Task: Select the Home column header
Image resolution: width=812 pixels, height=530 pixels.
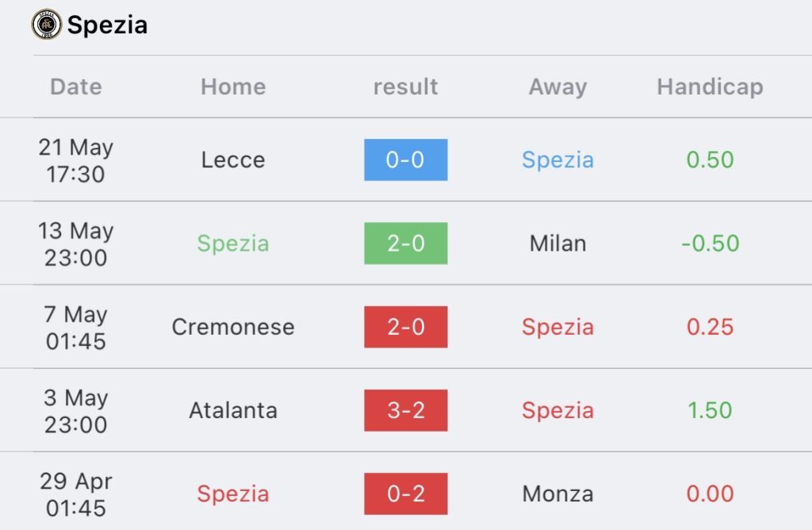Action: 233,86
